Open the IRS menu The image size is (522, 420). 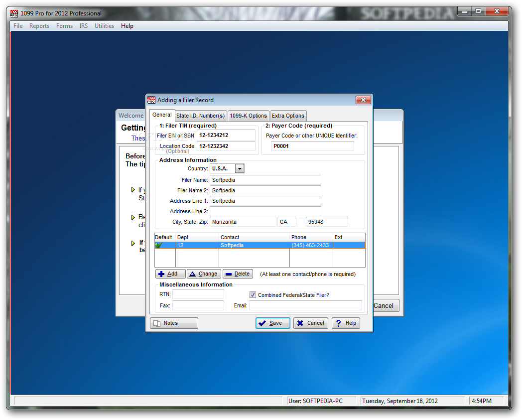point(84,25)
